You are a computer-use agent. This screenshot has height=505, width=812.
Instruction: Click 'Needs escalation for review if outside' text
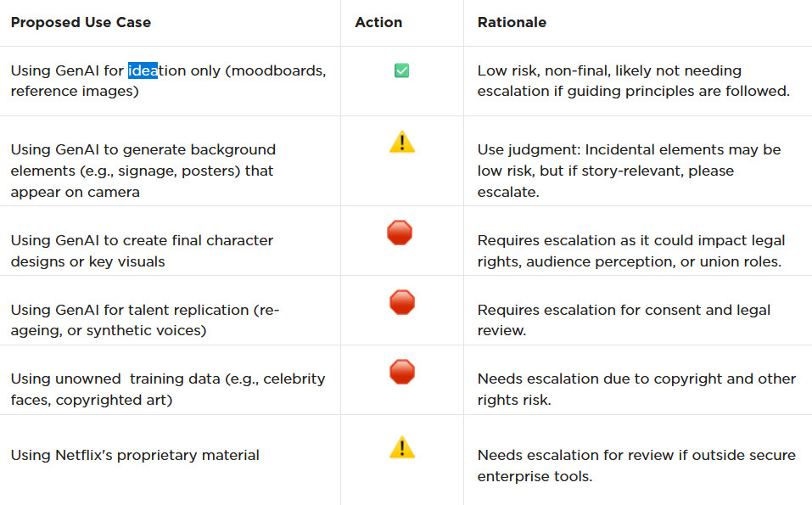click(636, 465)
